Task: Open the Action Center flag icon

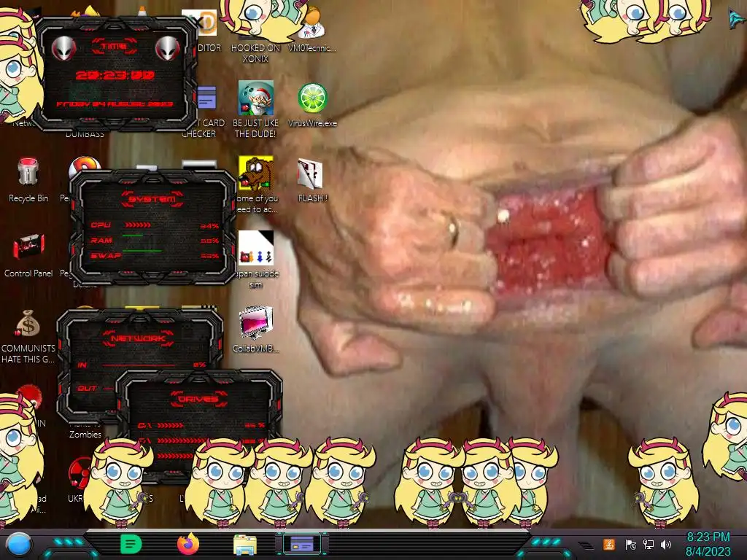Action: (630, 544)
